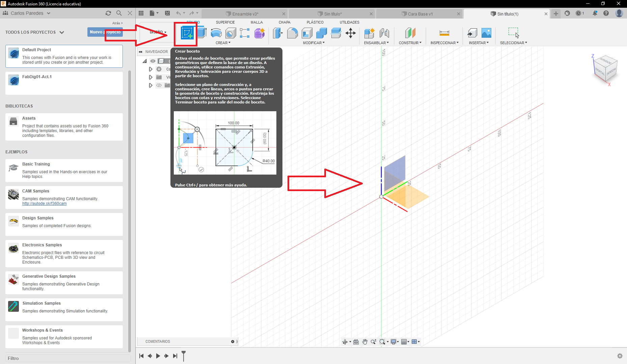This screenshot has width=627, height=364.
Task: Click the timeline position marker
Action: click(x=184, y=356)
